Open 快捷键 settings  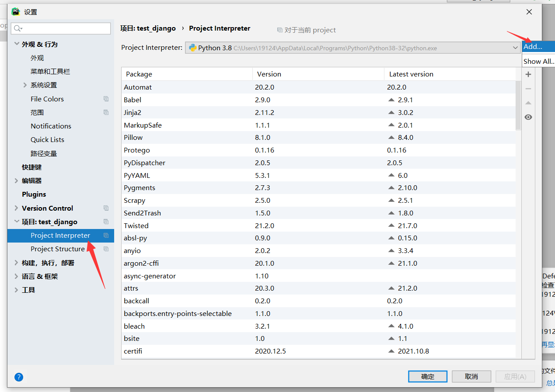coord(32,167)
